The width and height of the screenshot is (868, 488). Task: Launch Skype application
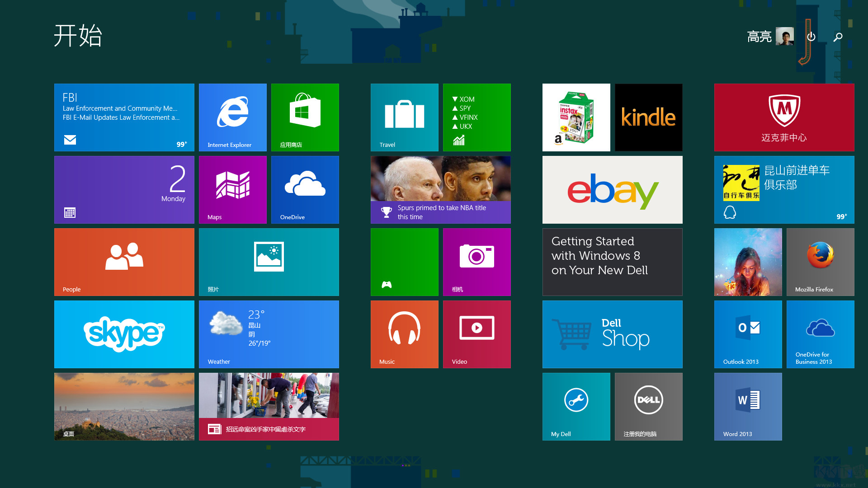click(125, 334)
